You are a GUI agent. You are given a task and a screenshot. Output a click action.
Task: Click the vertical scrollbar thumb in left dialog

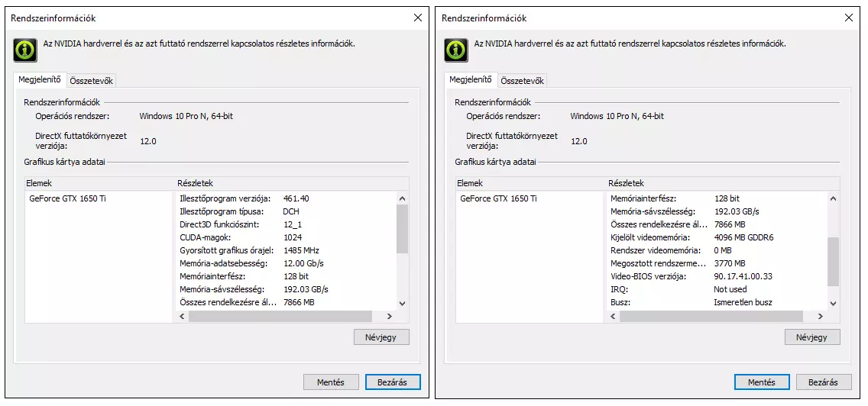[x=403, y=229]
